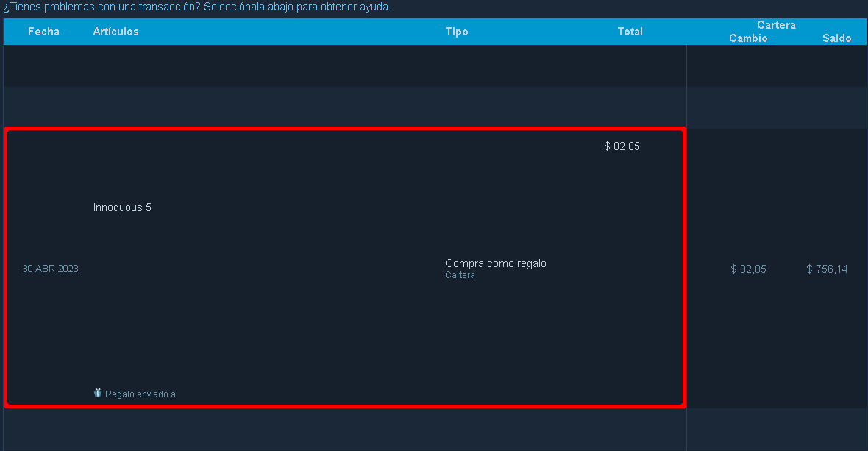Viewport: 868px width, 451px height.
Task: Click the wallet balance $ 756,14
Action: (827, 269)
